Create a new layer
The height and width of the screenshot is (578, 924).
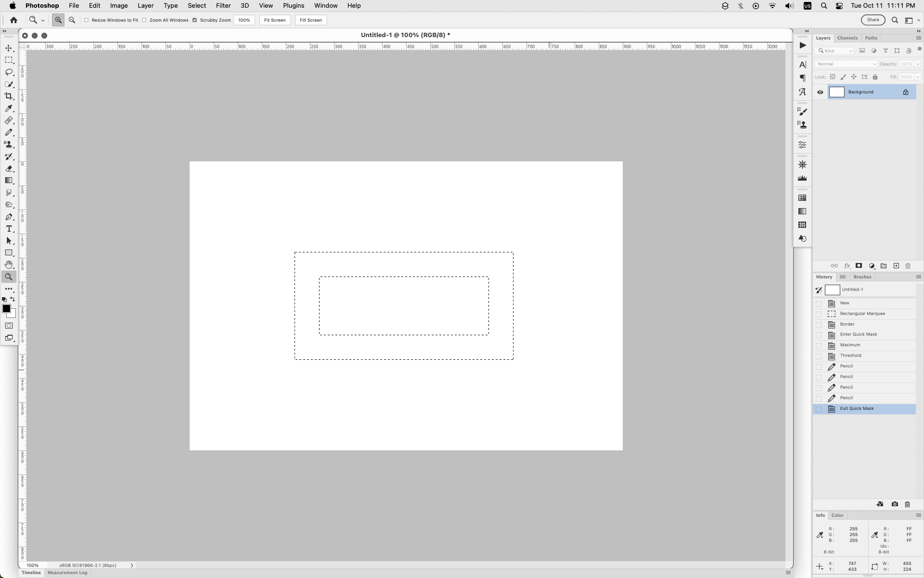(897, 266)
